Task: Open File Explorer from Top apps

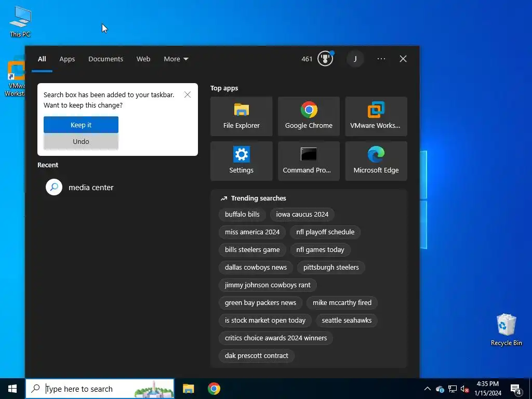Action: [241, 116]
